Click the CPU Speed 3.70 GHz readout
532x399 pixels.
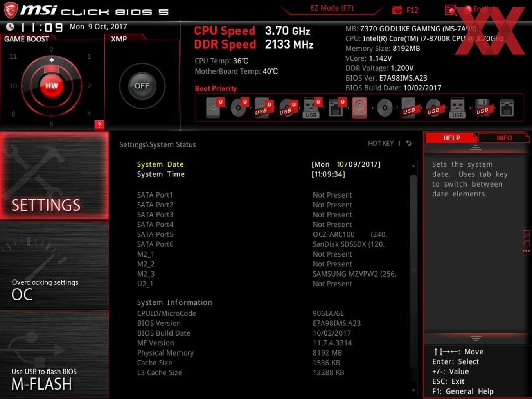252,31
